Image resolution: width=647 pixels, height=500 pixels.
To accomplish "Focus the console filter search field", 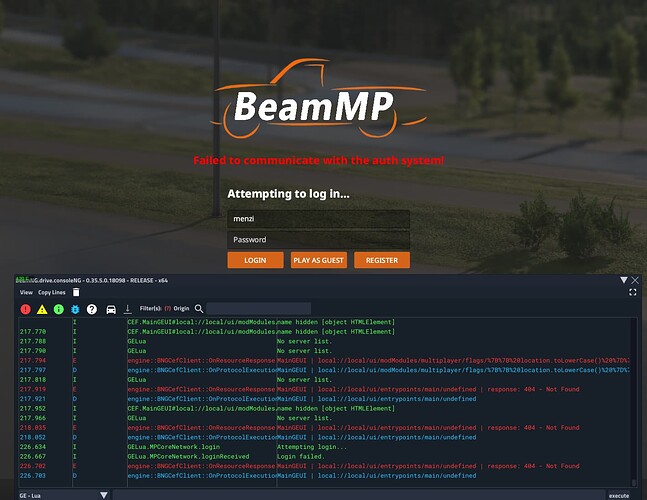I will coord(258,308).
